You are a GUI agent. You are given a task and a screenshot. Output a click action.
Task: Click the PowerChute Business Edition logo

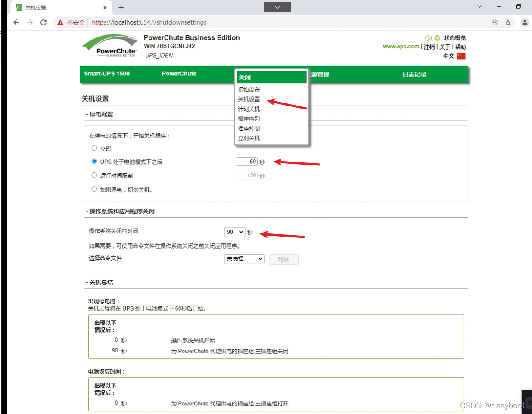tap(110, 46)
